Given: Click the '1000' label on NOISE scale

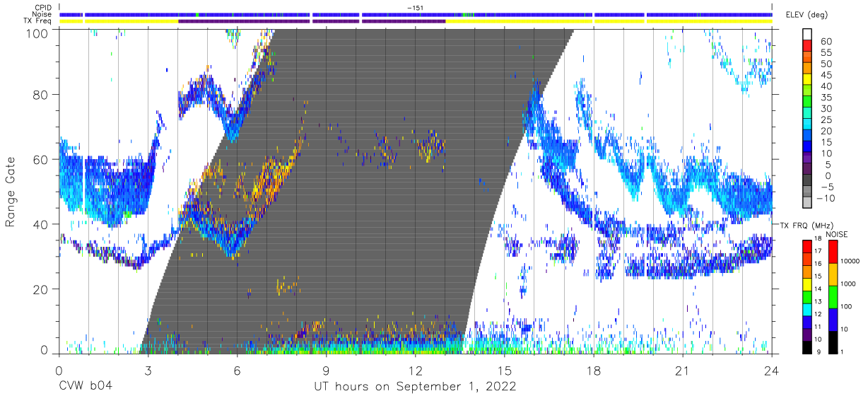Looking at the screenshot, I should coord(848,284).
